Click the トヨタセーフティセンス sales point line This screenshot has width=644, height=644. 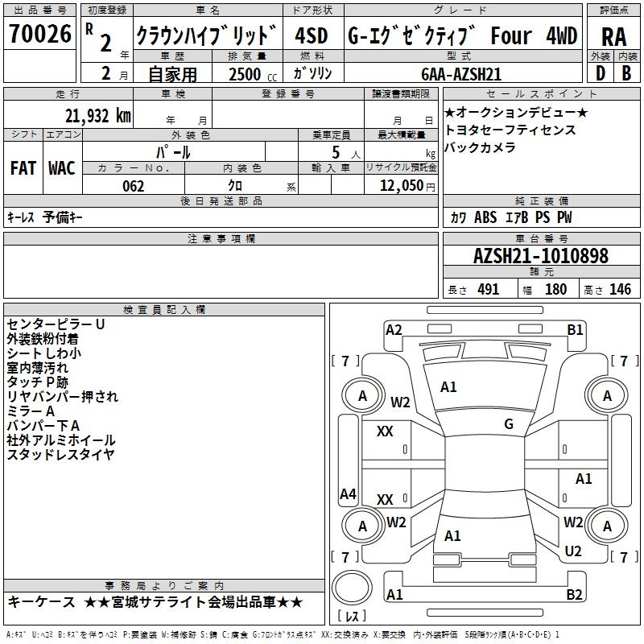tap(510, 130)
